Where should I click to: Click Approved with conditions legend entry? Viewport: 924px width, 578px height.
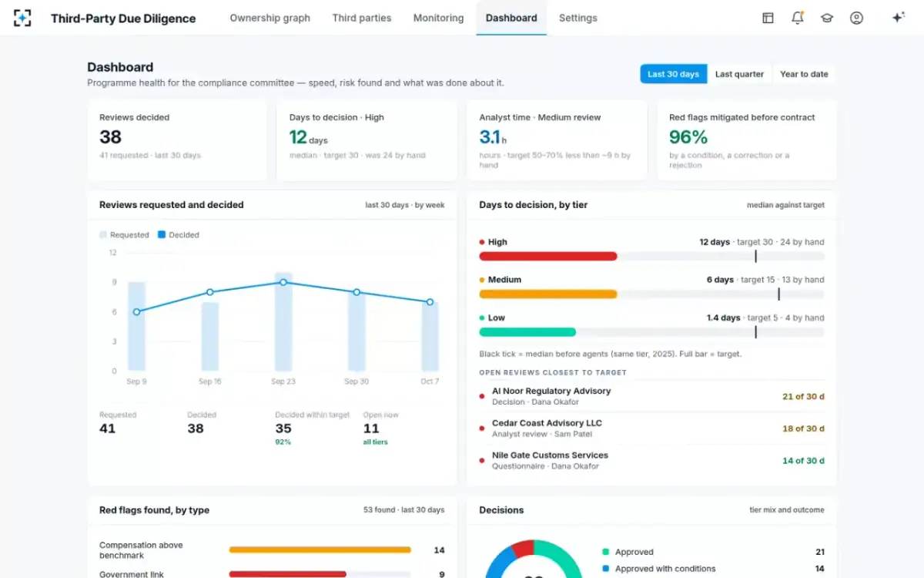(713, 569)
